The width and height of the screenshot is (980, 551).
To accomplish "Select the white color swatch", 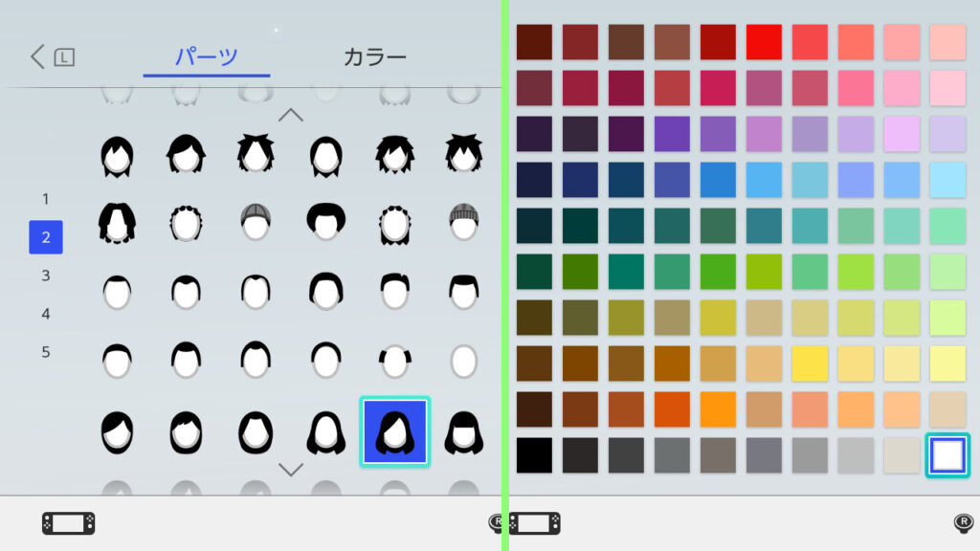I will click(x=947, y=455).
